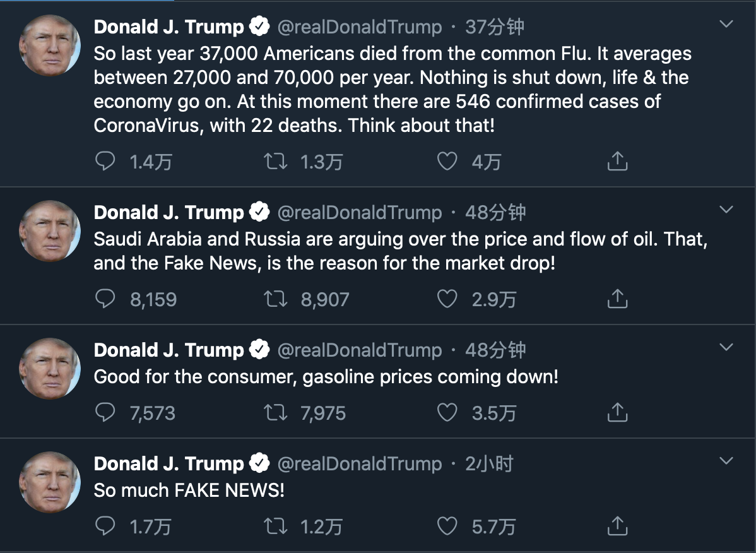Like the Saudi Arabia oil tweet
756x553 pixels.
coord(447,299)
